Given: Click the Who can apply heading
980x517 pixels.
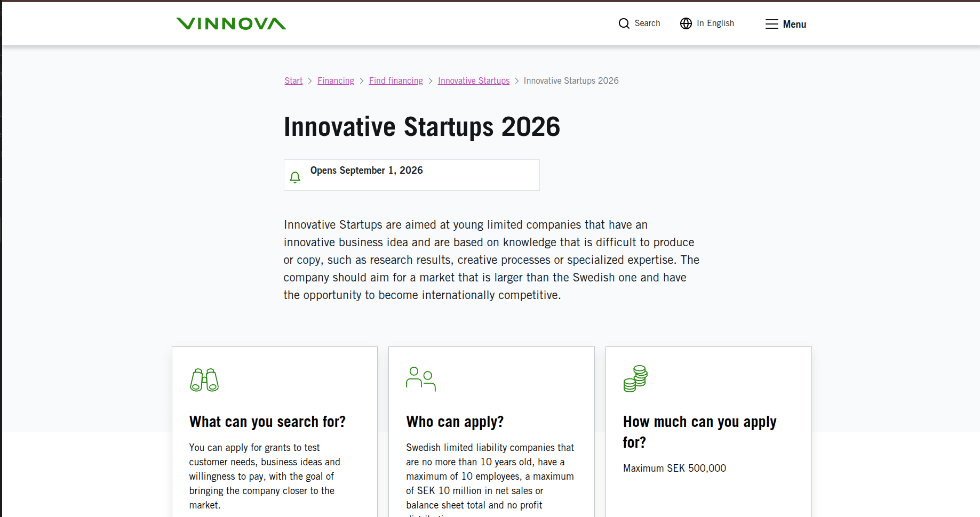Looking at the screenshot, I should tap(455, 422).
